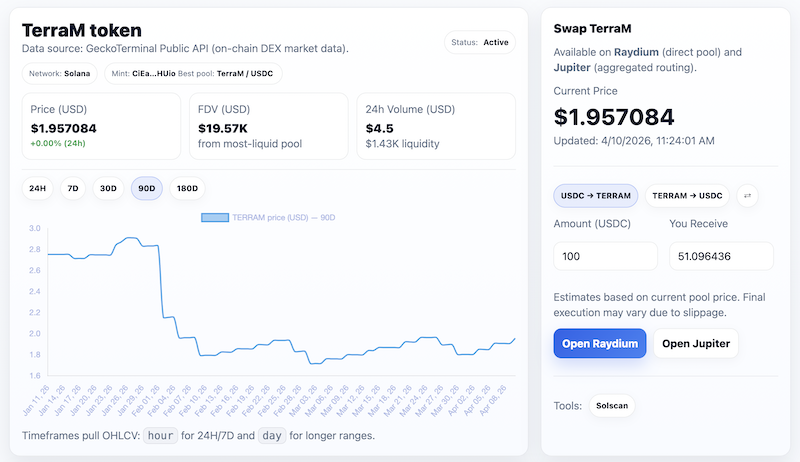
Task: Switch chart to 7D timeframe
Action: pos(73,188)
